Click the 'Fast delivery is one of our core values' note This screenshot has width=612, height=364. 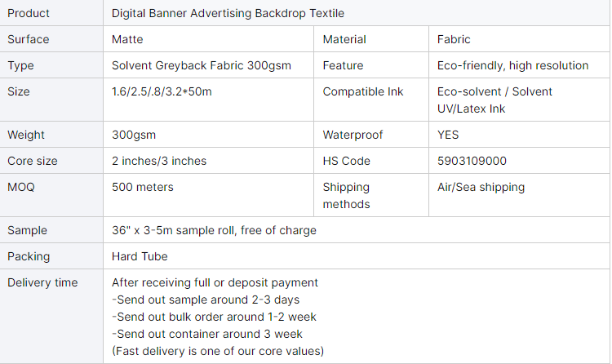click(x=218, y=351)
